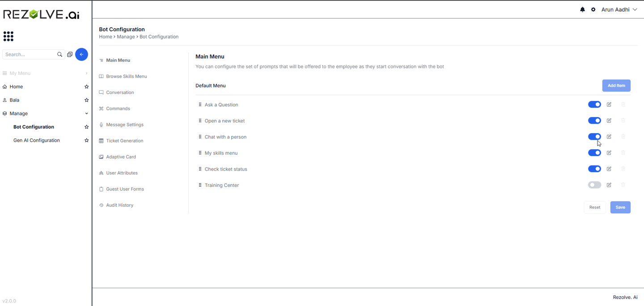The height and width of the screenshot is (306, 644).
Task: Open the Browse Skills Menu section
Action: pyautogui.click(x=123, y=76)
